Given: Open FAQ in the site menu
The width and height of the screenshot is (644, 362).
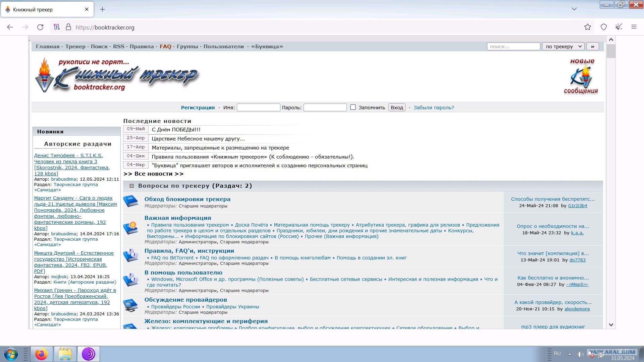Looking at the screenshot, I should (165, 47).
